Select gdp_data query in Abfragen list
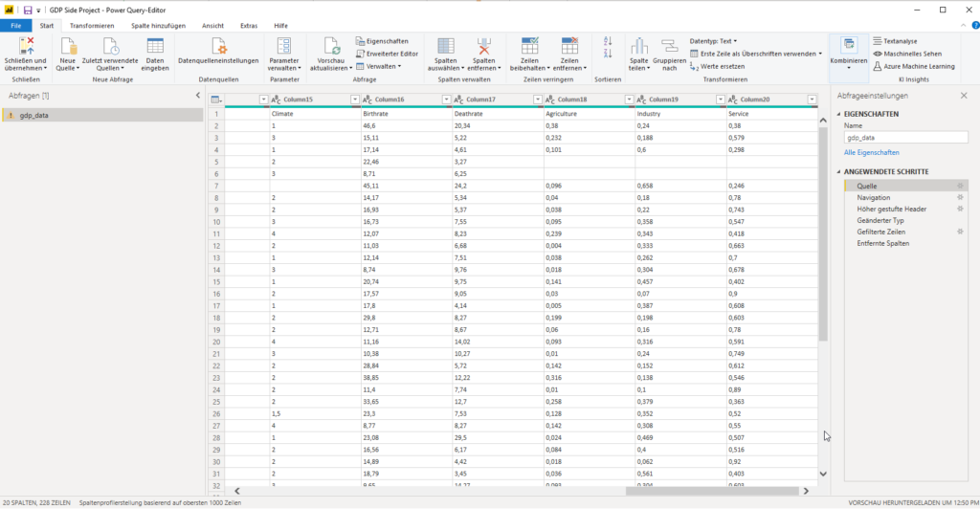Screen dimensions: 980x509 tap(101, 116)
